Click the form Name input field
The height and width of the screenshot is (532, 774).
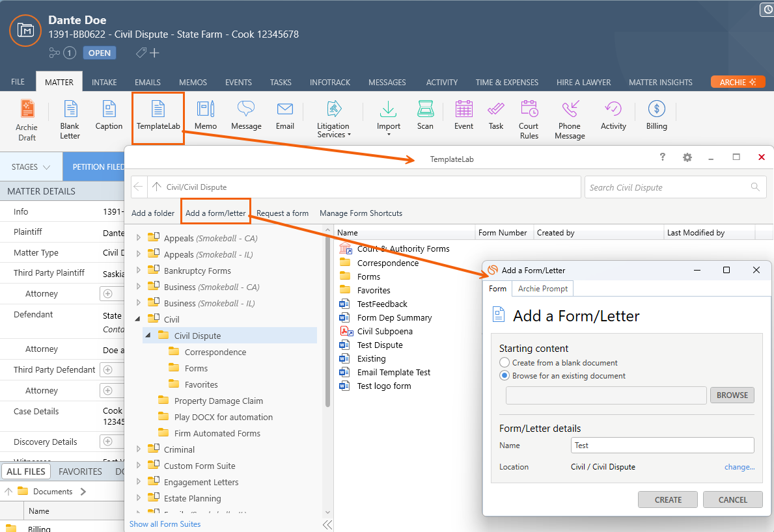pyautogui.click(x=663, y=446)
